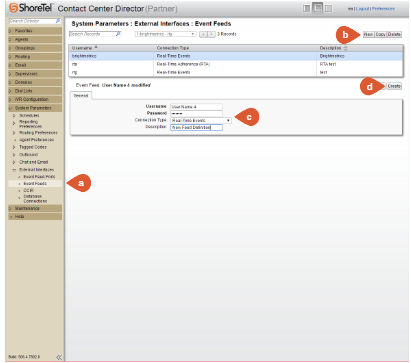Click the Create button
Image resolution: width=411 pixels, height=363 pixels.
[394, 86]
